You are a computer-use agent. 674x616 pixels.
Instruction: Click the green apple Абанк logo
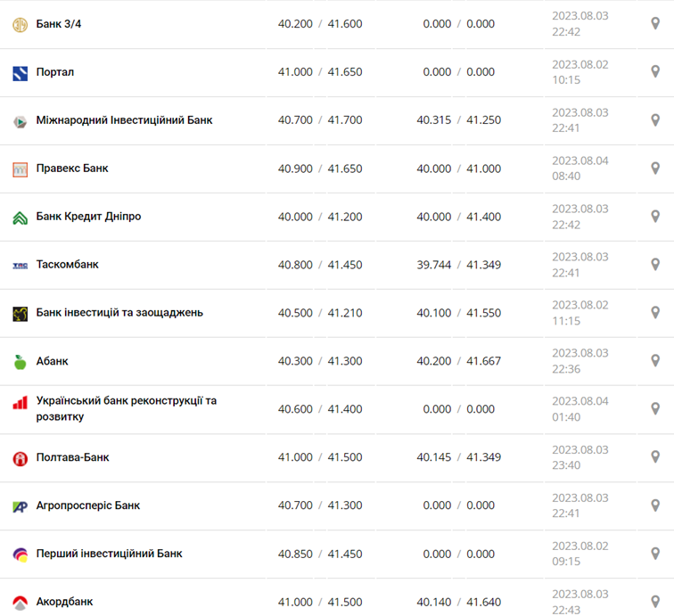click(x=20, y=361)
